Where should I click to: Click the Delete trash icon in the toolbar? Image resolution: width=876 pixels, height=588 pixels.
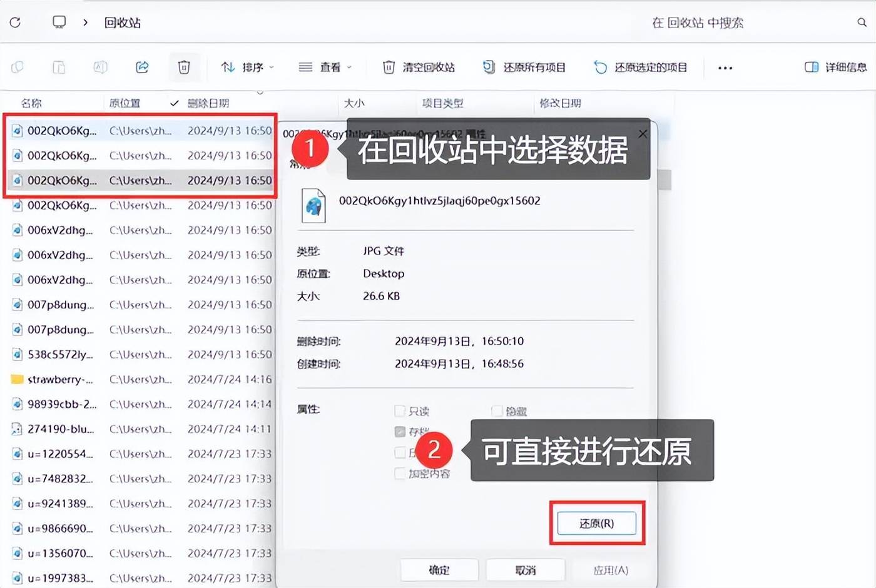tap(183, 67)
